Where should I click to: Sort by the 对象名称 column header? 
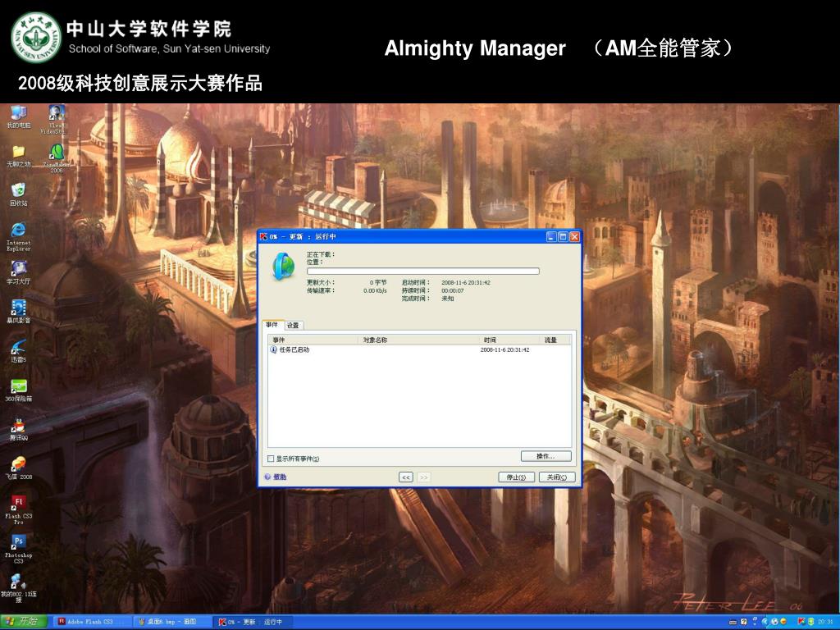(x=419, y=340)
